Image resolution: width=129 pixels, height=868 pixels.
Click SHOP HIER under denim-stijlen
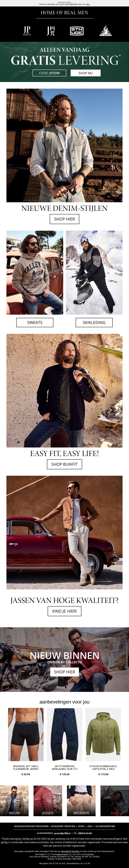tap(64, 219)
